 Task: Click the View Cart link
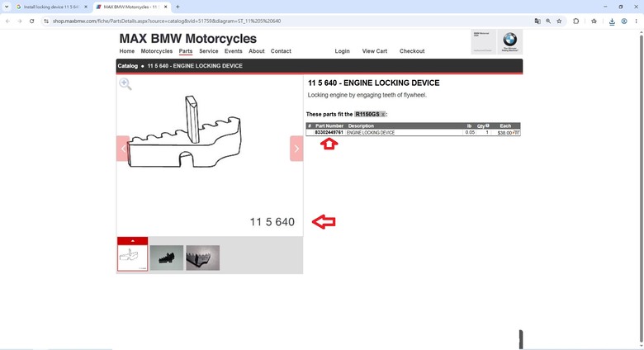tap(375, 51)
